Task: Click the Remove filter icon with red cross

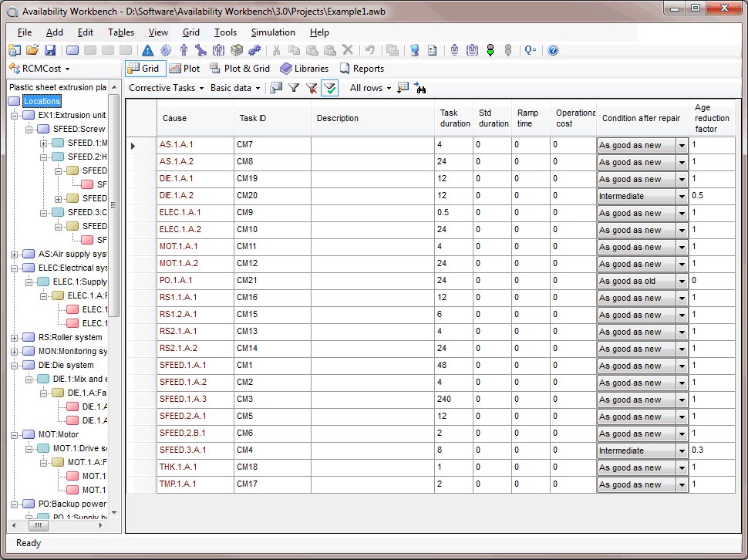Action: coord(312,88)
